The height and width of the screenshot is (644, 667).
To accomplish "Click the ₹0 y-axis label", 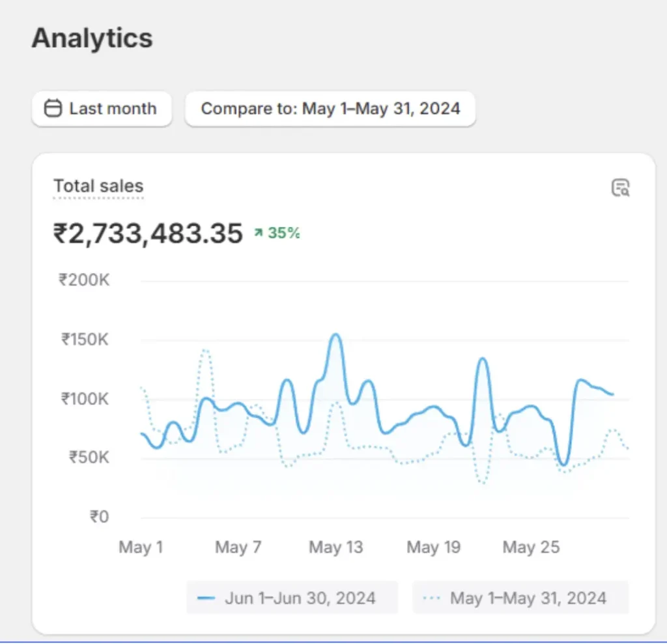I will pos(99,518).
